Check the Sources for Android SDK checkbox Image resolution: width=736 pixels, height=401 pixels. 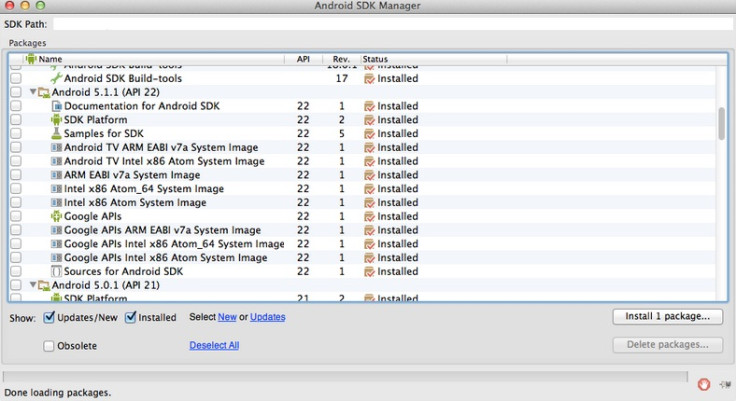pos(16,271)
